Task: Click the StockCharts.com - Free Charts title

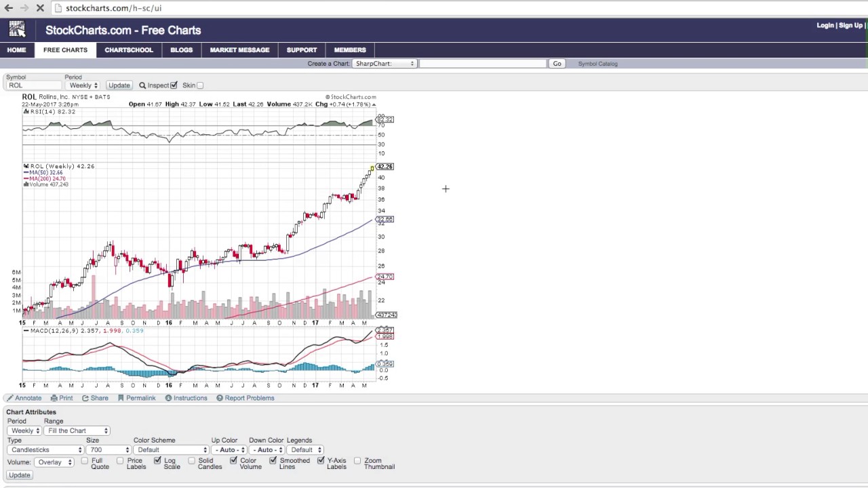Action: [123, 30]
